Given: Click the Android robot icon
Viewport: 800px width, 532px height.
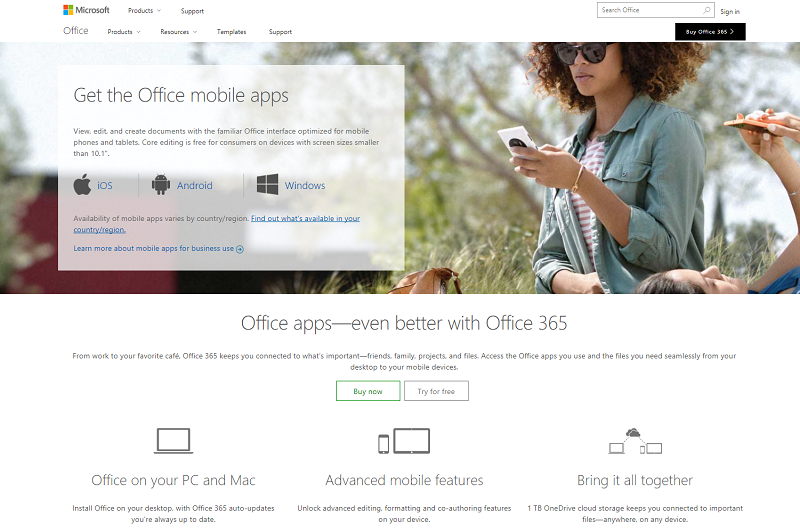Looking at the screenshot, I should point(161,185).
